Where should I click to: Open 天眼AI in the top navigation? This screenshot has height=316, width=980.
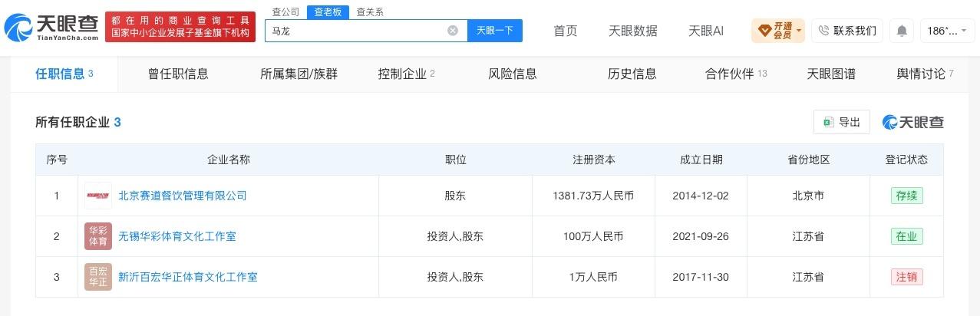706,31
